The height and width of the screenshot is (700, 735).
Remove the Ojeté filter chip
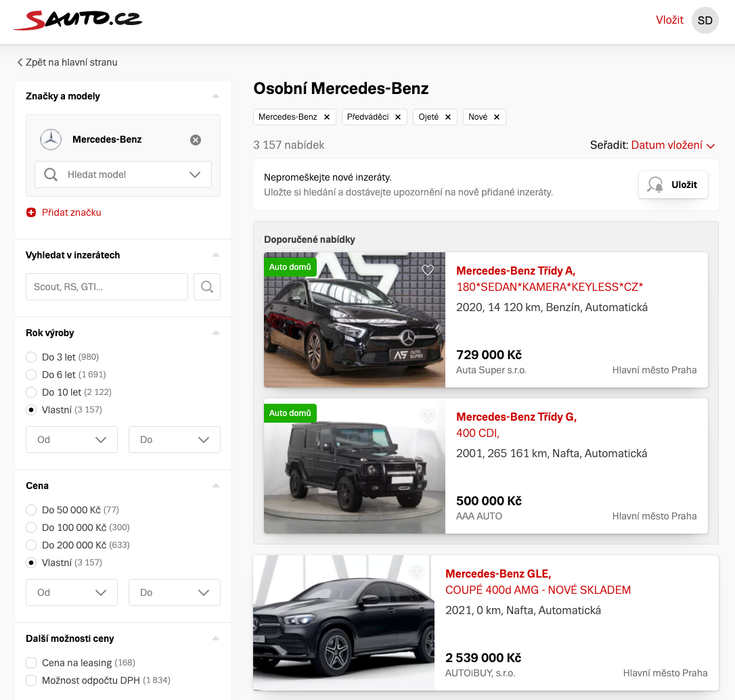448,117
